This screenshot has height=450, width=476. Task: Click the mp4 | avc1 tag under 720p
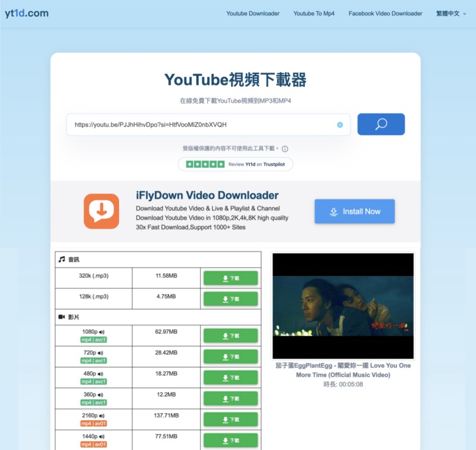click(93, 361)
